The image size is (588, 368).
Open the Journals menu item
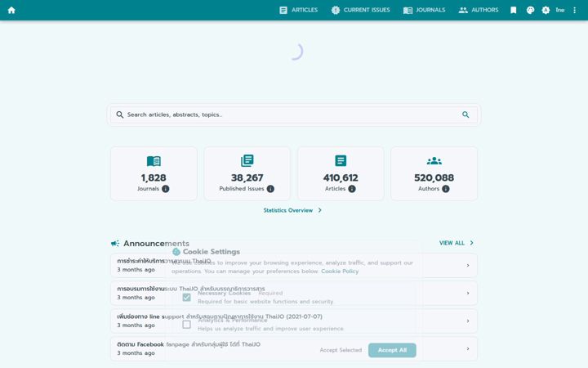coord(424,10)
